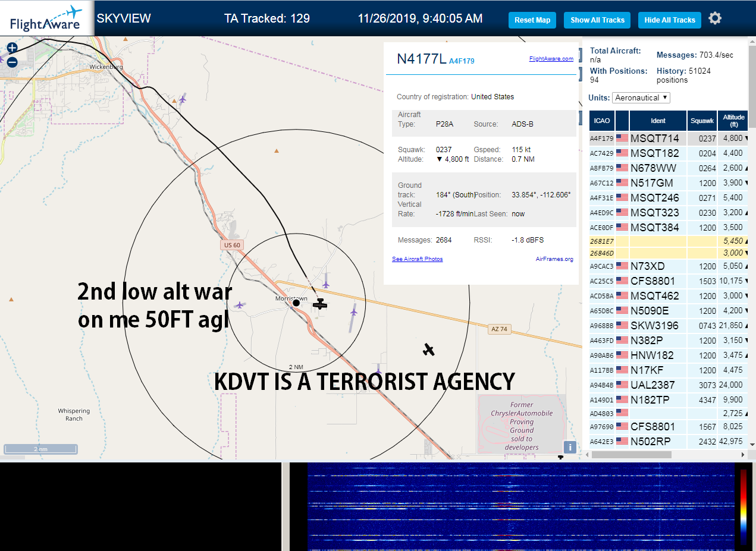Open See Aircraft Photos link
The image size is (756, 551).
point(417,259)
